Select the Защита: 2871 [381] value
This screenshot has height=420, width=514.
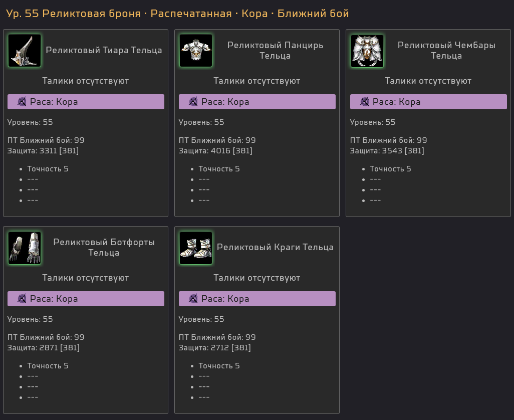tap(44, 348)
